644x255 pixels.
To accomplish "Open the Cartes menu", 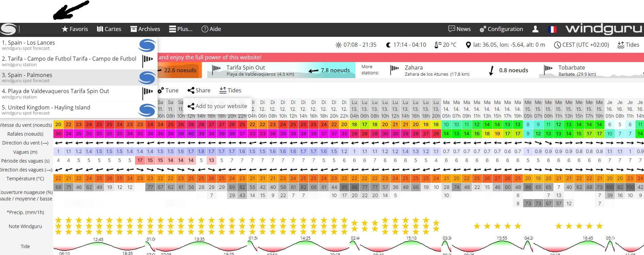I will (109, 29).
